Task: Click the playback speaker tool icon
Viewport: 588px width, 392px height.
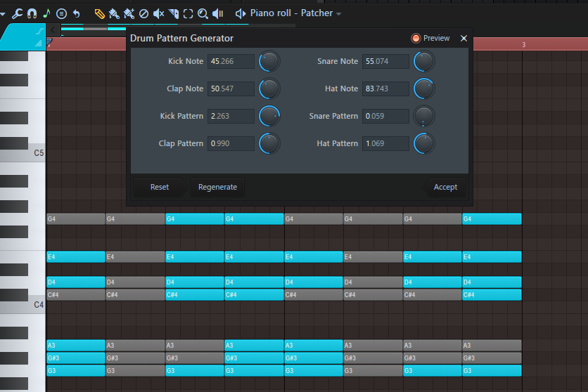Action: coord(218,13)
